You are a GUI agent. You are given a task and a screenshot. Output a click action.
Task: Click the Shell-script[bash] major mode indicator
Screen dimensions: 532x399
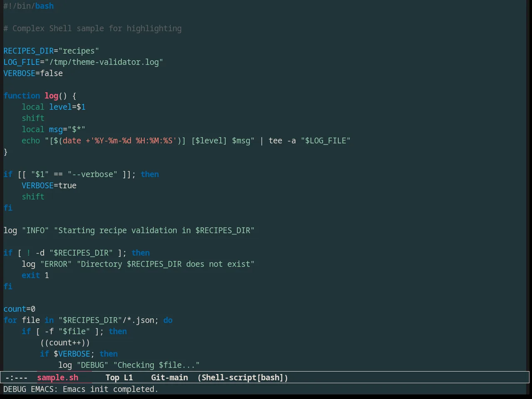tap(243, 377)
